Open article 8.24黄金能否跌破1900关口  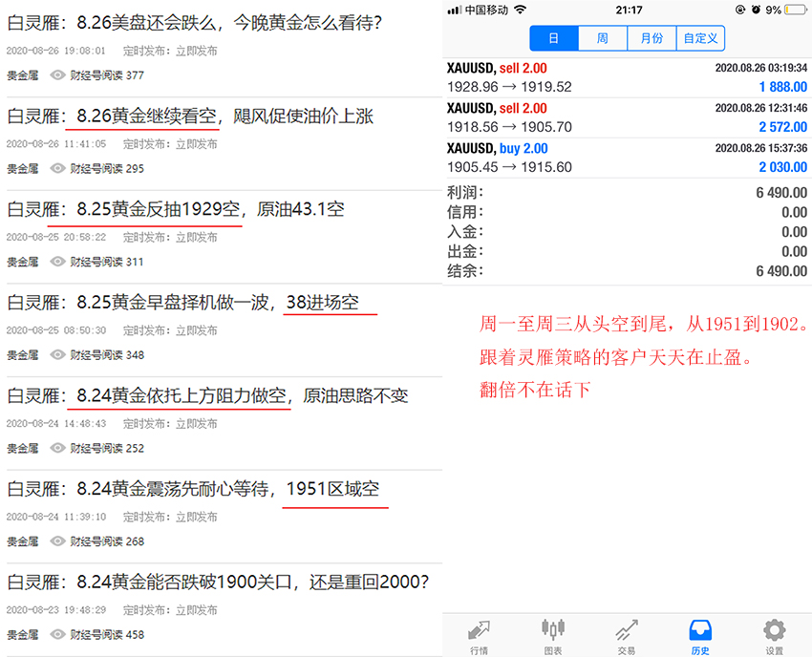tap(218, 581)
